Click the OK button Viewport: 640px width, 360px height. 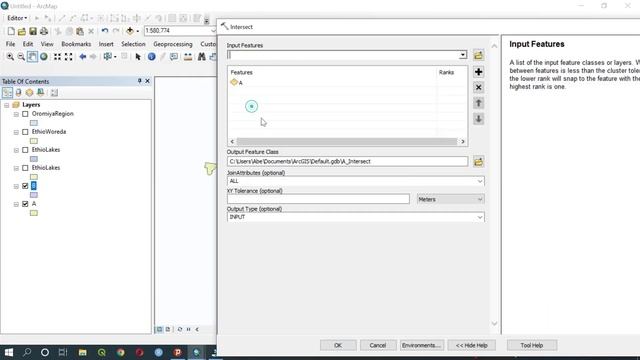click(338, 345)
